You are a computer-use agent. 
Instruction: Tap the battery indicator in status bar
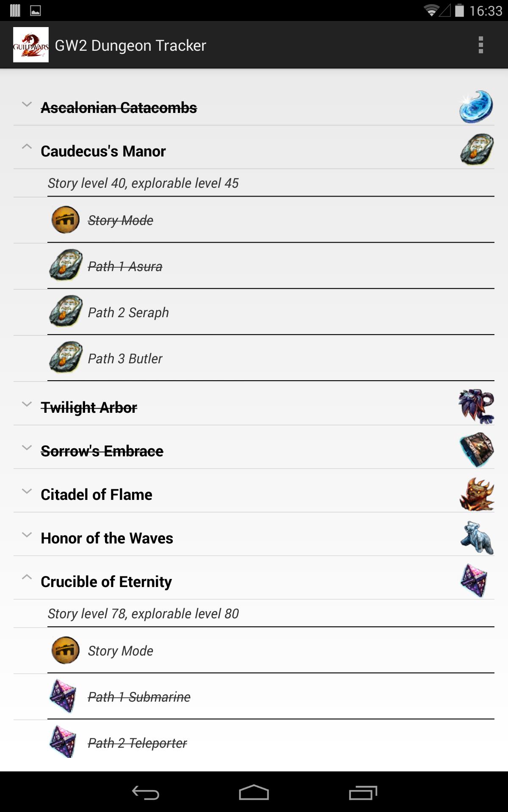460,11
